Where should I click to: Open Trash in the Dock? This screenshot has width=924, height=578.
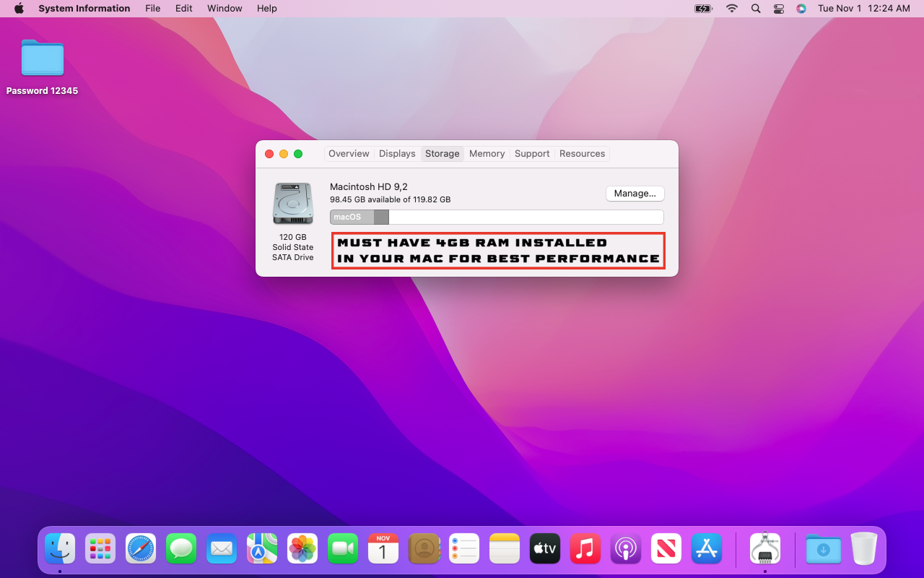click(x=864, y=549)
